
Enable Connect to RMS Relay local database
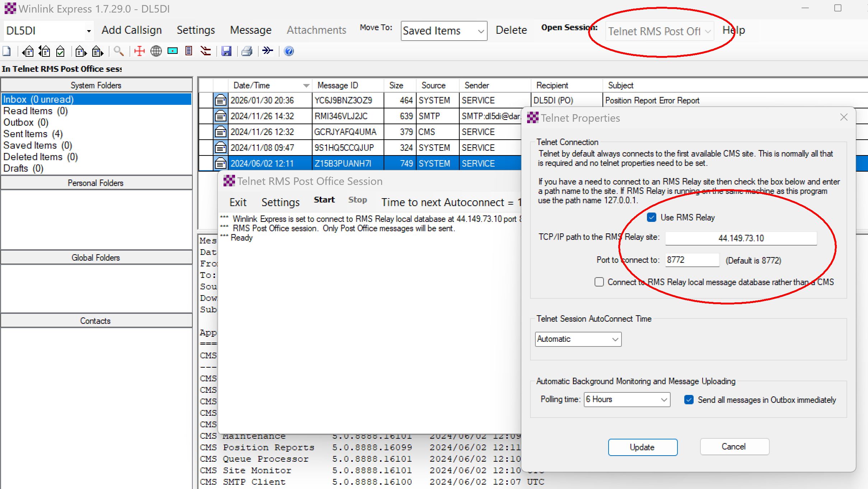599,282
